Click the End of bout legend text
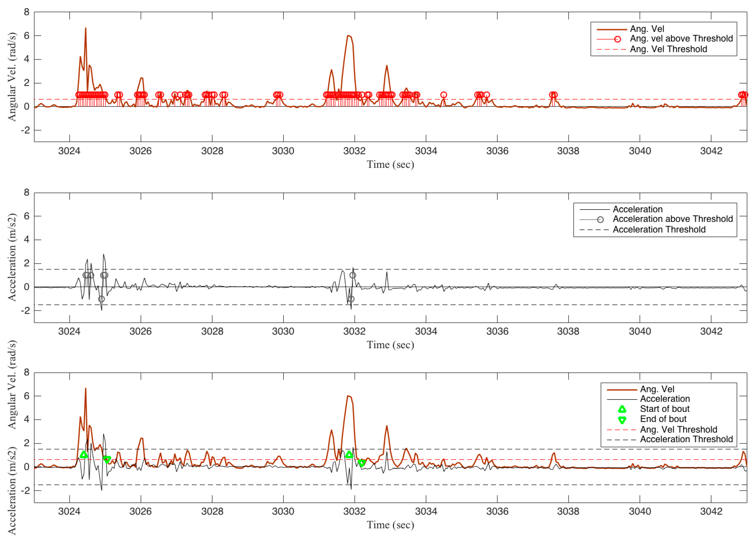 coord(663,419)
